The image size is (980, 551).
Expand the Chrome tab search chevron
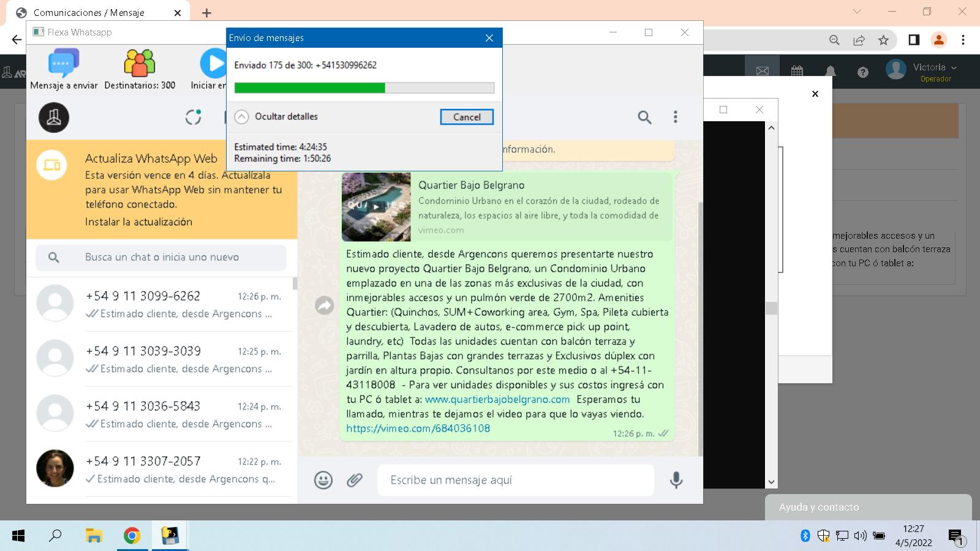[x=857, y=12]
